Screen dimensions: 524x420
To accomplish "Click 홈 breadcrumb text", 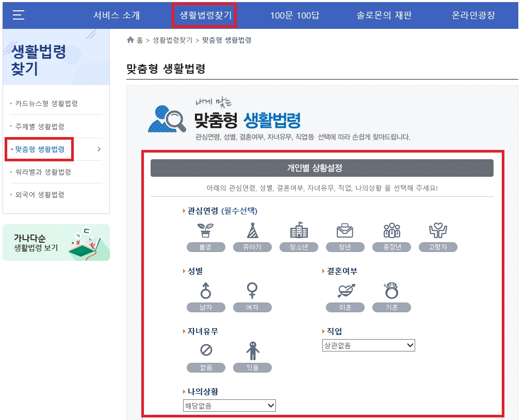I will 140,40.
